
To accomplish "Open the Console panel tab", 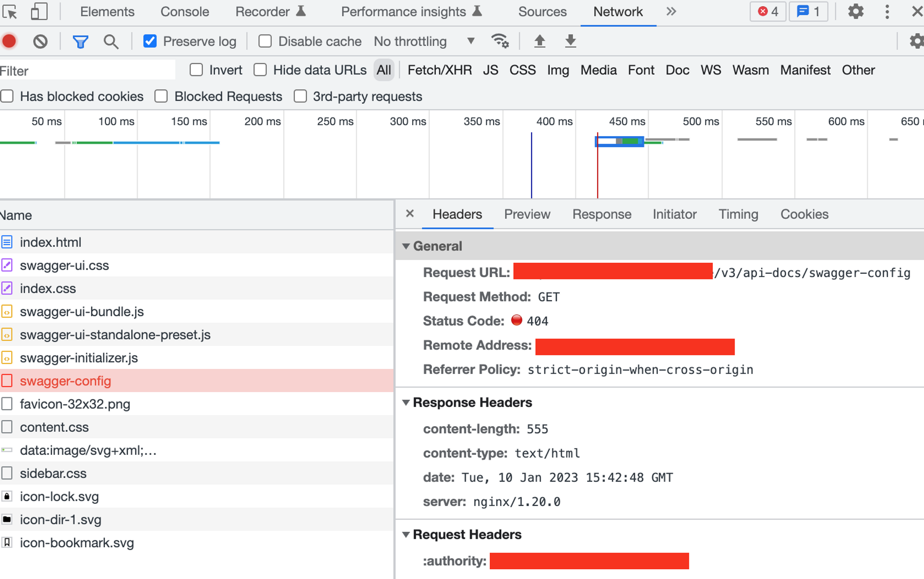I will coord(184,12).
